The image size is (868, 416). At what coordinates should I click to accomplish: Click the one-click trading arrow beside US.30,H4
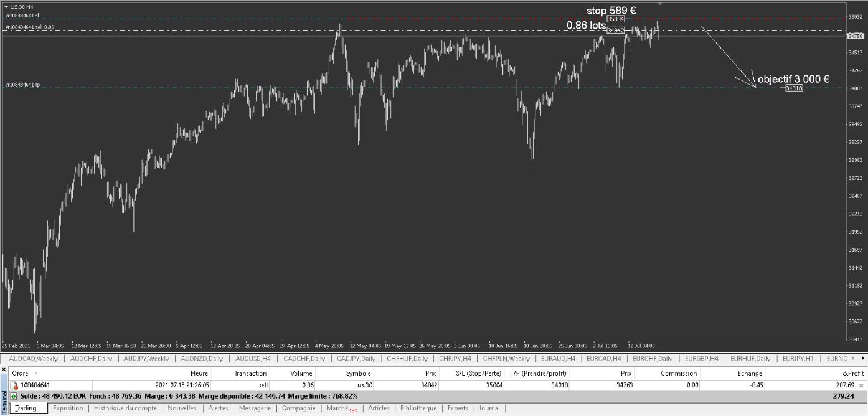[6, 7]
